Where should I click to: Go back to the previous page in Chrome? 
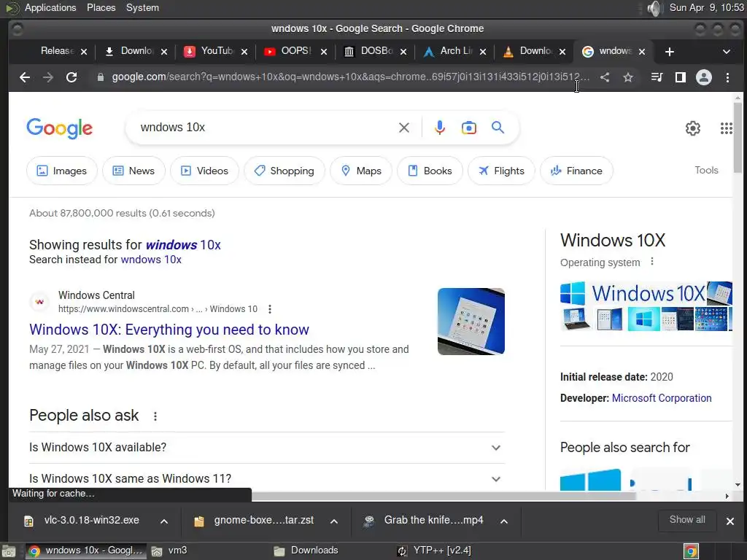(25, 77)
